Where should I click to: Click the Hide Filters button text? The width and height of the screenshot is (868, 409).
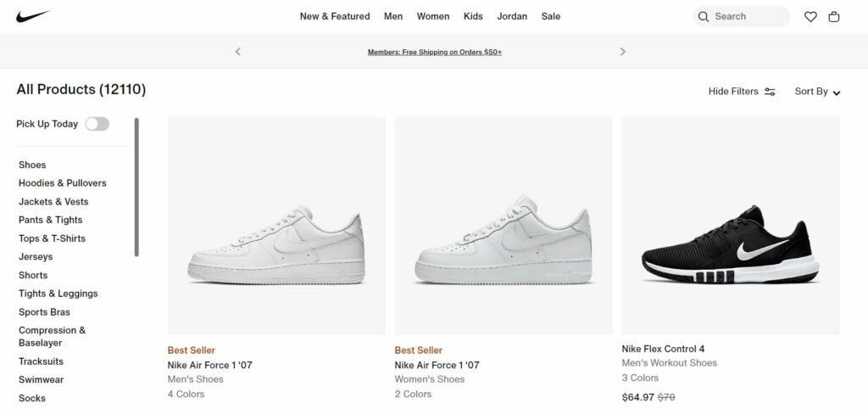[733, 92]
